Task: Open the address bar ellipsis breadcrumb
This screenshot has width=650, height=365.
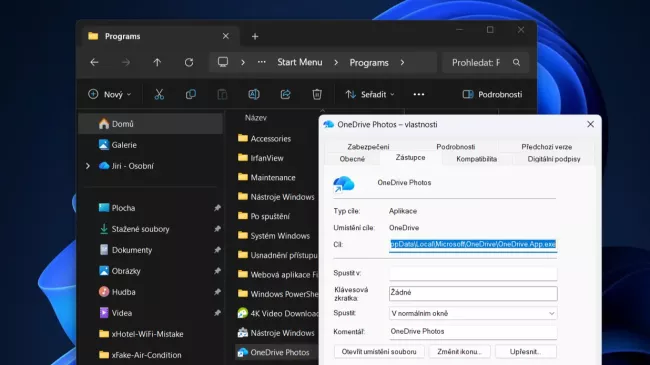Action: coord(262,62)
